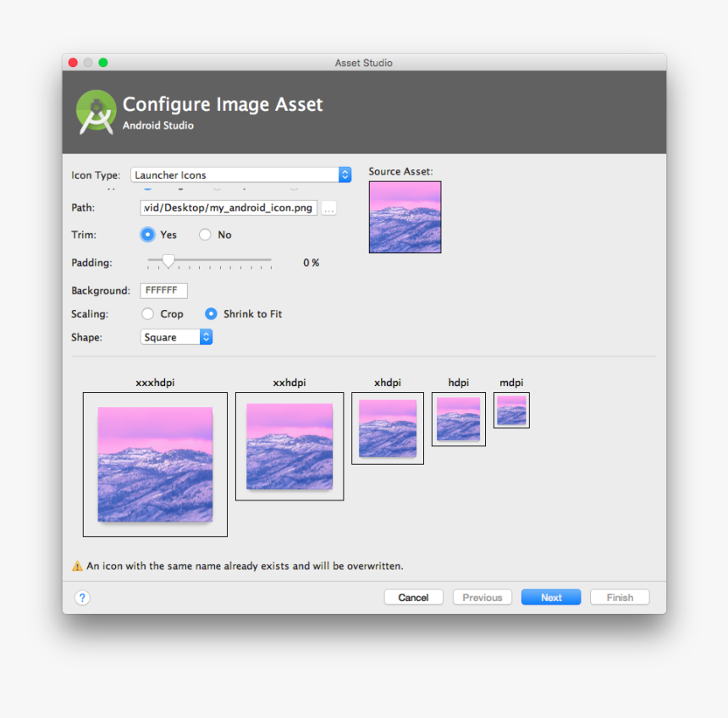Image resolution: width=728 pixels, height=718 pixels.
Task: Select No for Trim
Action: coord(205,235)
